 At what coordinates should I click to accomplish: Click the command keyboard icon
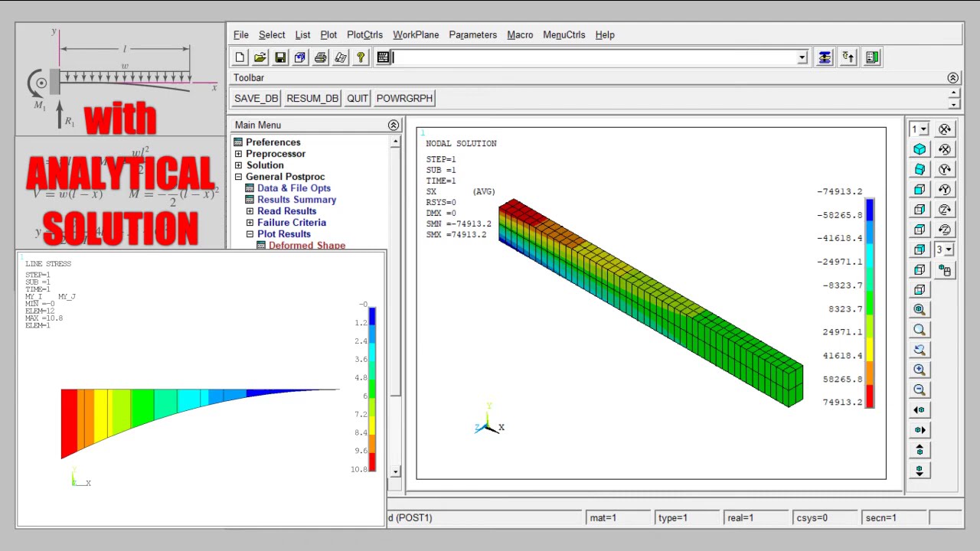383,57
